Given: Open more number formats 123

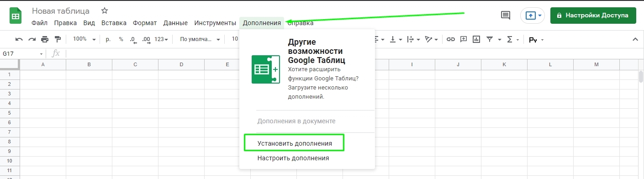Looking at the screenshot, I should tap(161, 39).
